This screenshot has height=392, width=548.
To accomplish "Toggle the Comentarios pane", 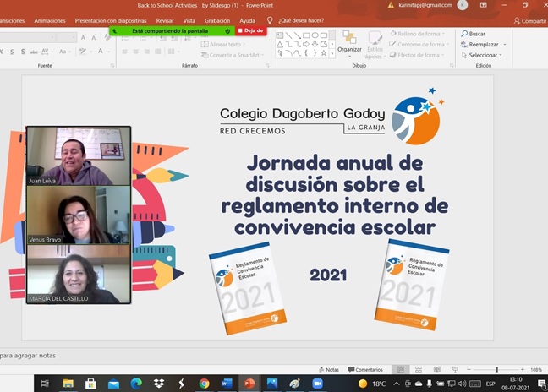I will point(365,370).
